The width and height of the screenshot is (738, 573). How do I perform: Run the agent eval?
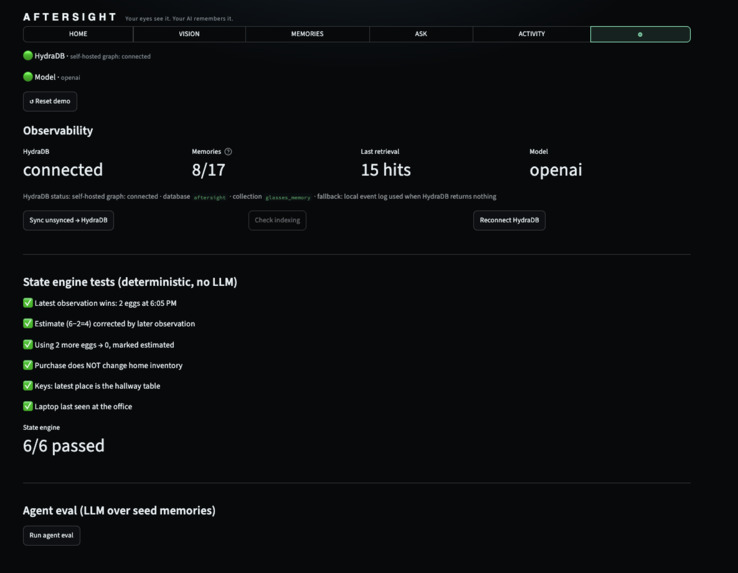pyautogui.click(x=51, y=535)
